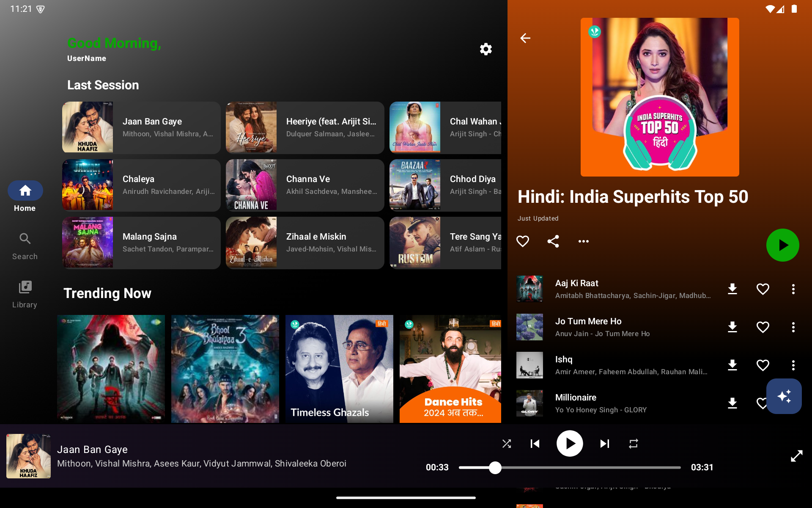Open the Search panel from sidebar

pyautogui.click(x=25, y=245)
